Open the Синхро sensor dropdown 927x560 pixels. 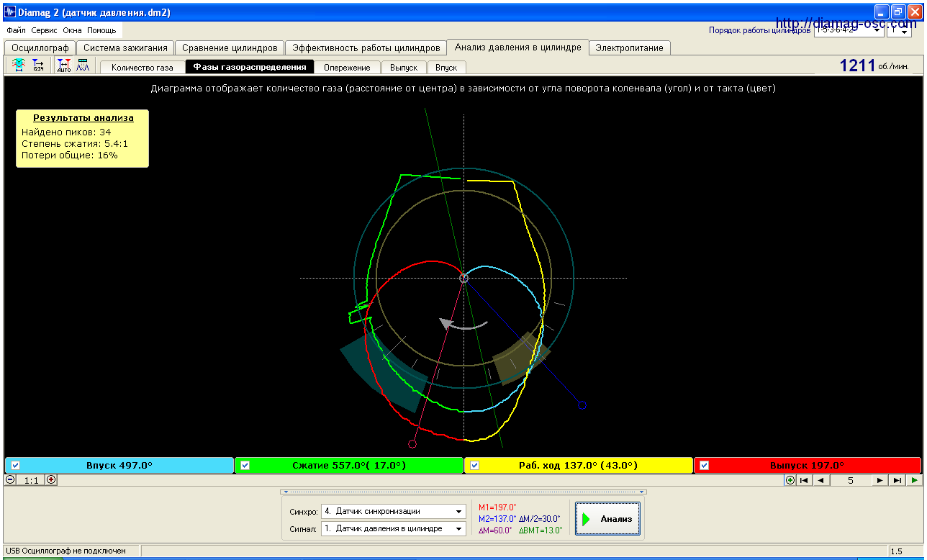(394, 511)
